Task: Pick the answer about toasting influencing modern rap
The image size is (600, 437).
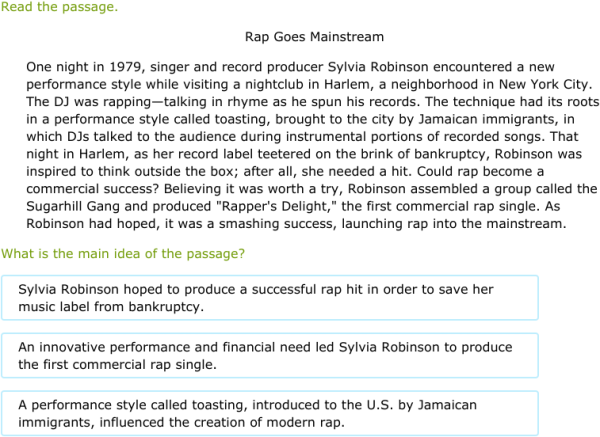Action: 270,413
